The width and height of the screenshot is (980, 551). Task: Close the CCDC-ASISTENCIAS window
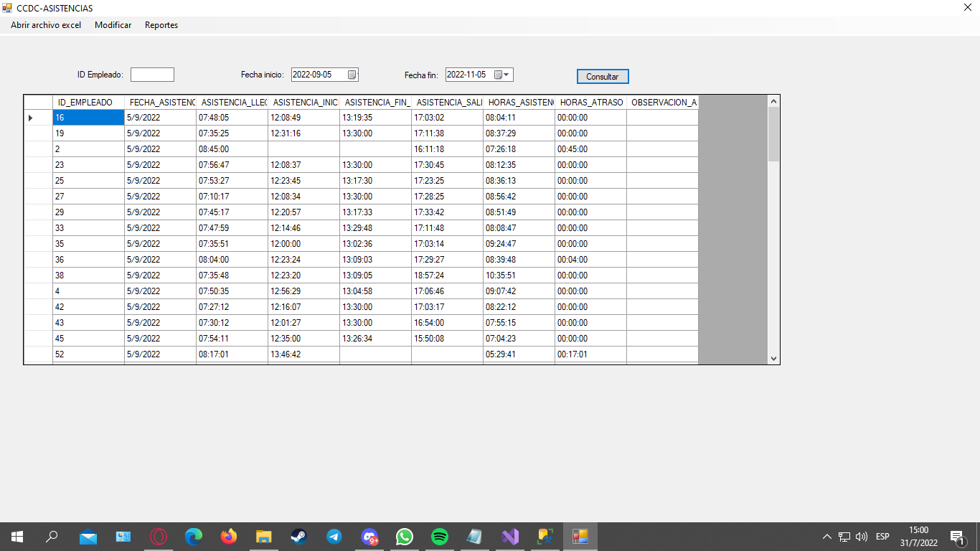[967, 7]
